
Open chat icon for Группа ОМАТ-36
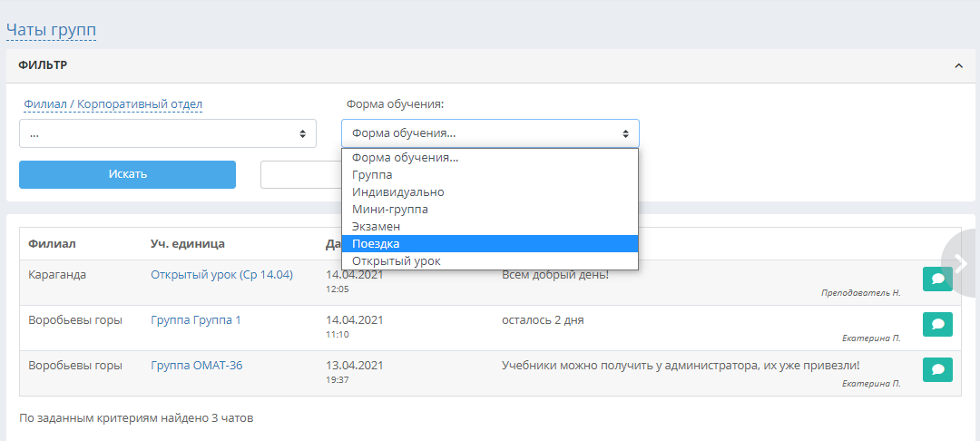[937, 370]
